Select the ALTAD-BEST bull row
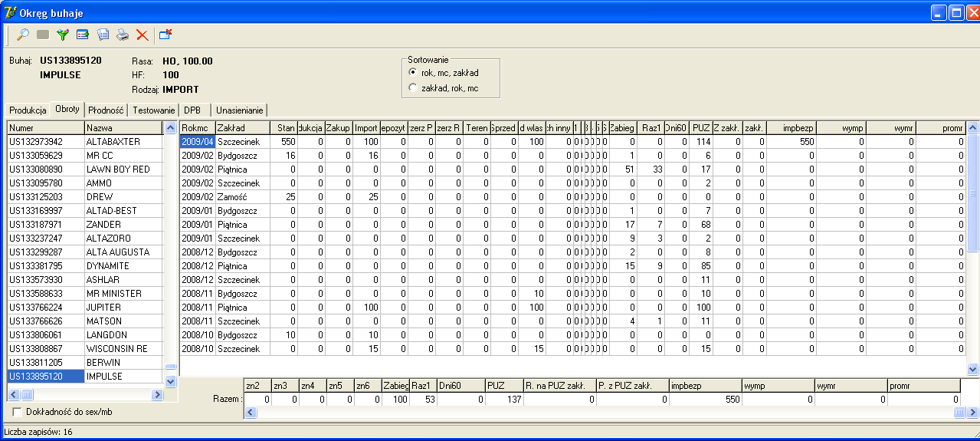This screenshot has width=980, height=441. 86,211
